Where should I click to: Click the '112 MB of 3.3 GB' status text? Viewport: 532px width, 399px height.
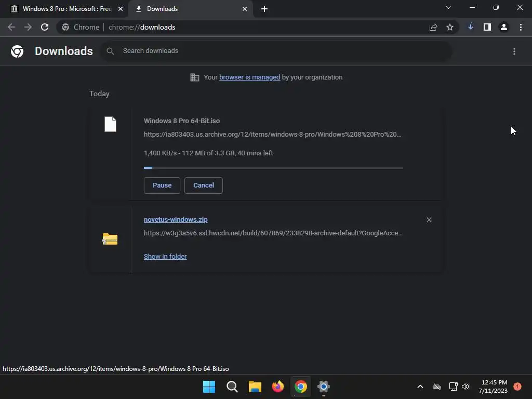tap(208, 153)
